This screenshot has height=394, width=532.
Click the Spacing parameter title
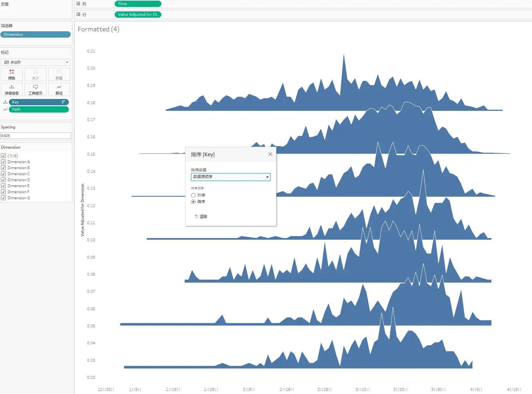(8, 127)
